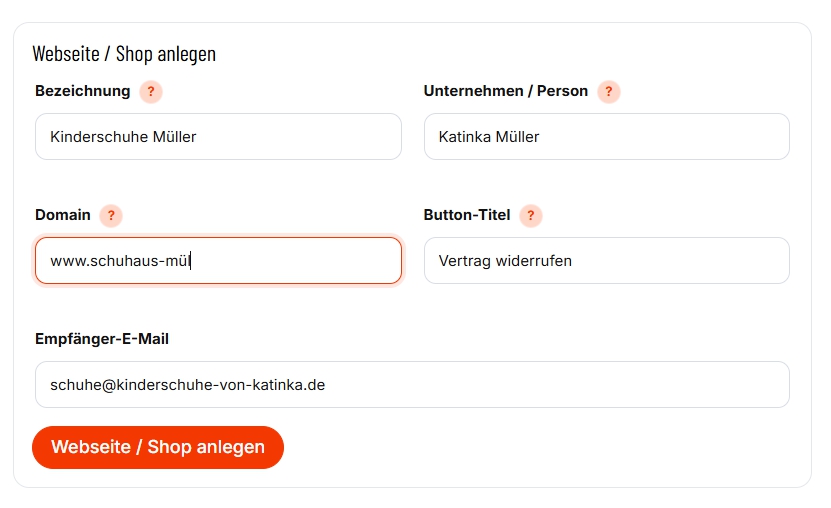
Task: Focus the Bezeichnung input with Kinderschuhe Müller
Action: click(x=218, y=137)
